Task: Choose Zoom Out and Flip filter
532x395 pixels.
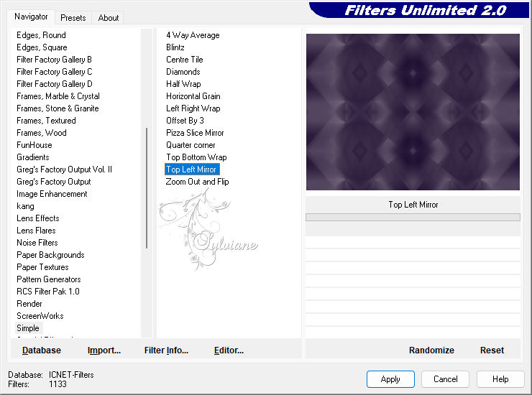Action: [x=197, y=182]
